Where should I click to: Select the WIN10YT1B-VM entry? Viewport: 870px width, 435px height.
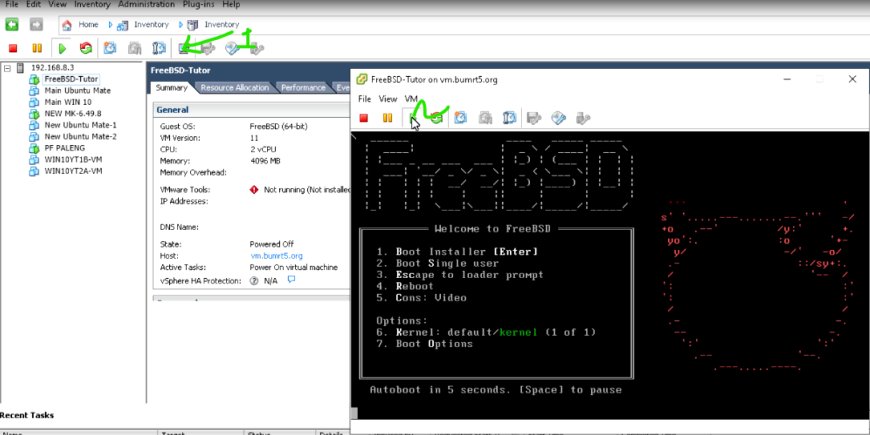[73, 159]
